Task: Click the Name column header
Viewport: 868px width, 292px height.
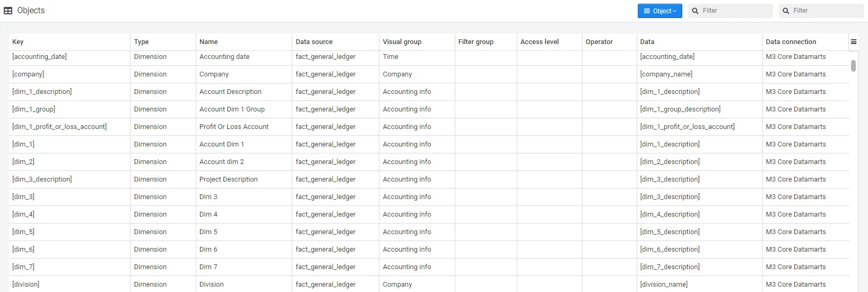Action: point(209,42)
